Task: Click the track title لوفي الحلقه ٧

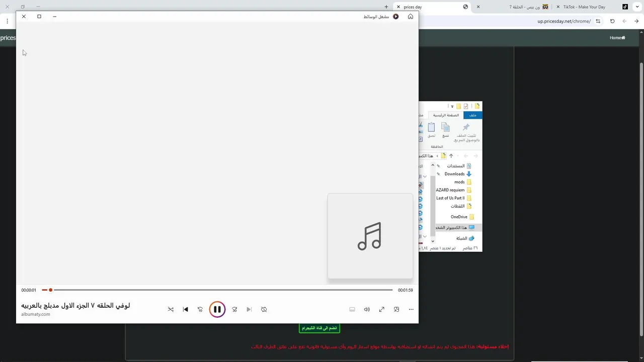Action: pyautogui.click(x=75, y=305)
